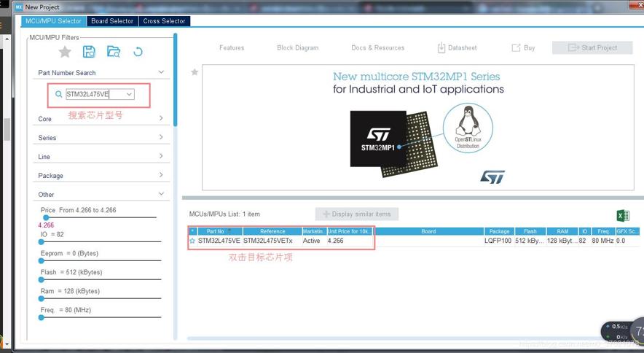Click the STM32MP1 Series banner image
644x353 pixels.
click(x=418, y=128)
